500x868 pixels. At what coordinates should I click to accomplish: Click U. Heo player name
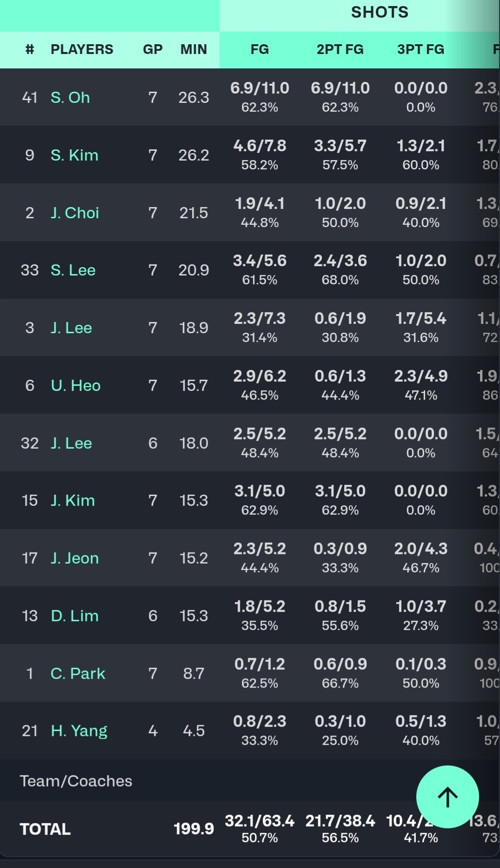[x=76, y=386]
